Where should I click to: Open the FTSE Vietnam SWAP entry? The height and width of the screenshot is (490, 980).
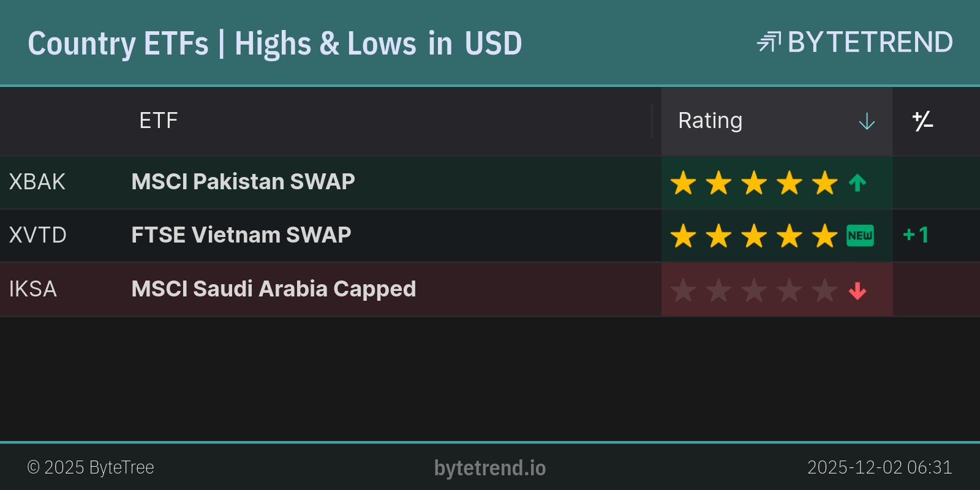pos(241,235)
